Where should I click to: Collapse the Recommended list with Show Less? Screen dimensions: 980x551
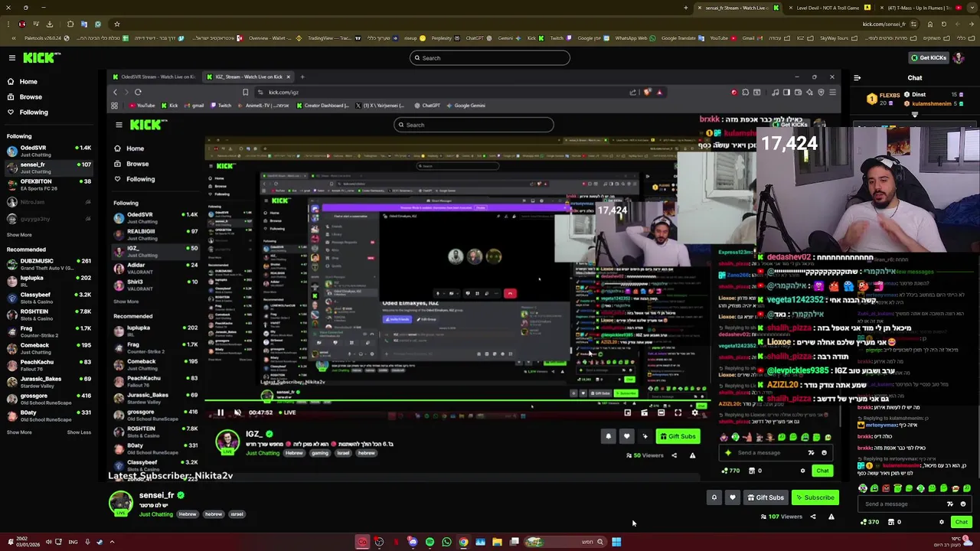(79, 432)
